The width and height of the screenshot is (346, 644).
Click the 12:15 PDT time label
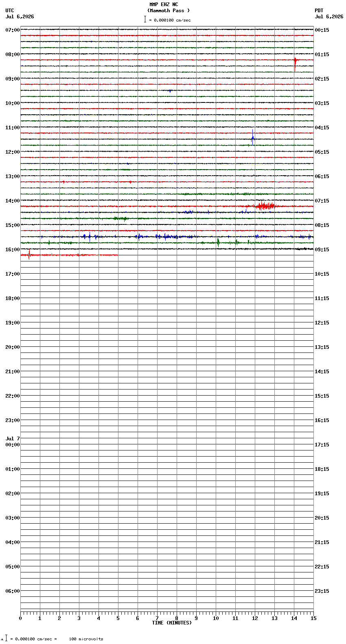tap(322, 323)
